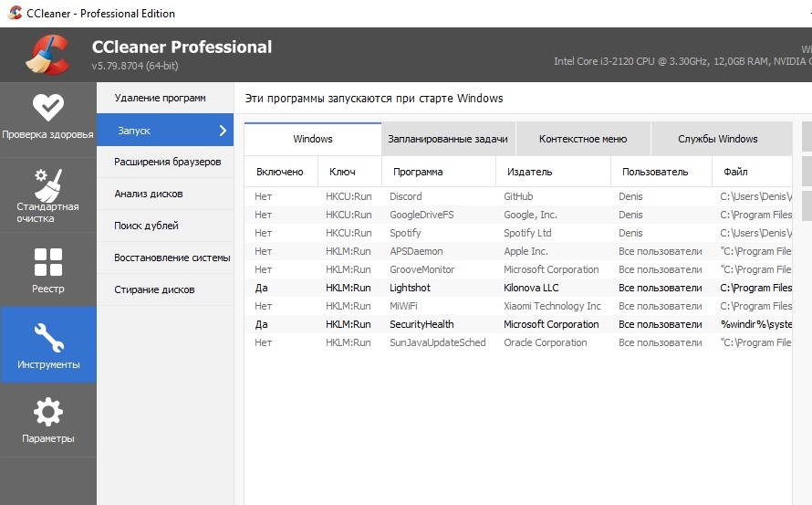Click HKCU:Run key in GoogleDriveFS row
Image resolution: width=812 pixels, height=505 pixels.
(x=349, y=215)
